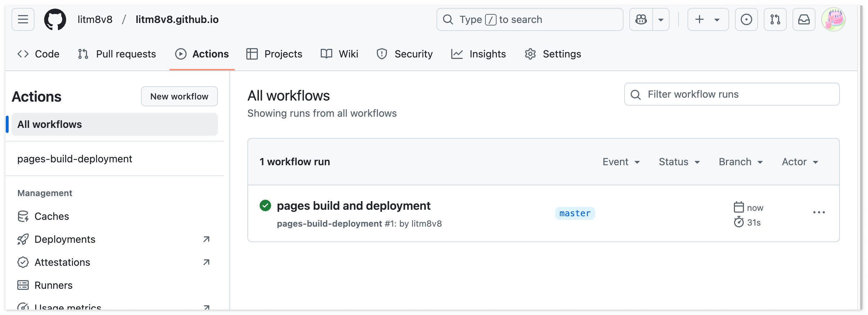This screenshot has width=868, height=315.
Task: Click the New workflow button
Action: [x=179, y=96]
